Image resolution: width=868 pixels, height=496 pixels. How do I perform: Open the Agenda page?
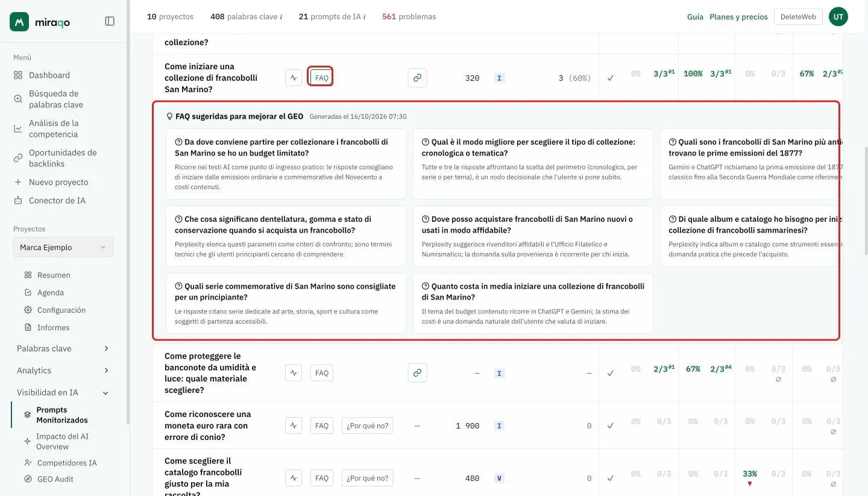[x=51, y=293]
